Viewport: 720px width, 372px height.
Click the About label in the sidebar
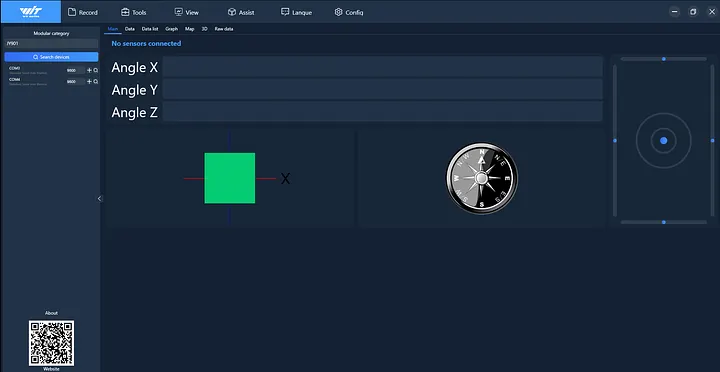(51, 313)
